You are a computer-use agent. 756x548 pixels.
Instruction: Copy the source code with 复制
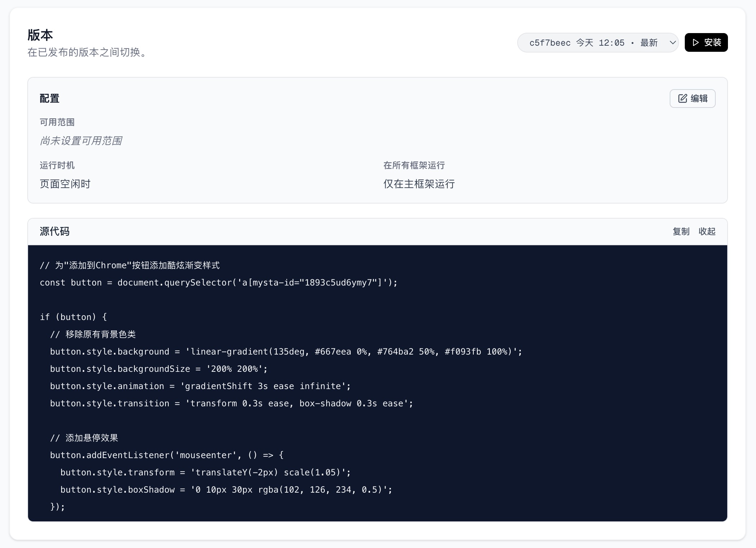681,231
